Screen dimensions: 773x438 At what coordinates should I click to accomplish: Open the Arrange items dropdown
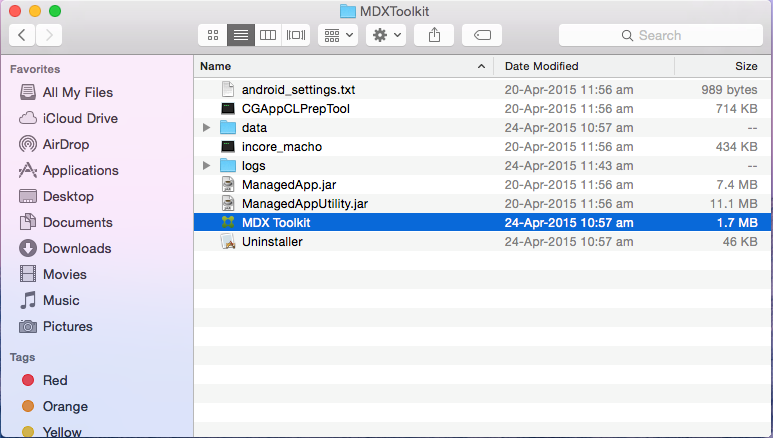pyautogui.click(x=338, y=35)
